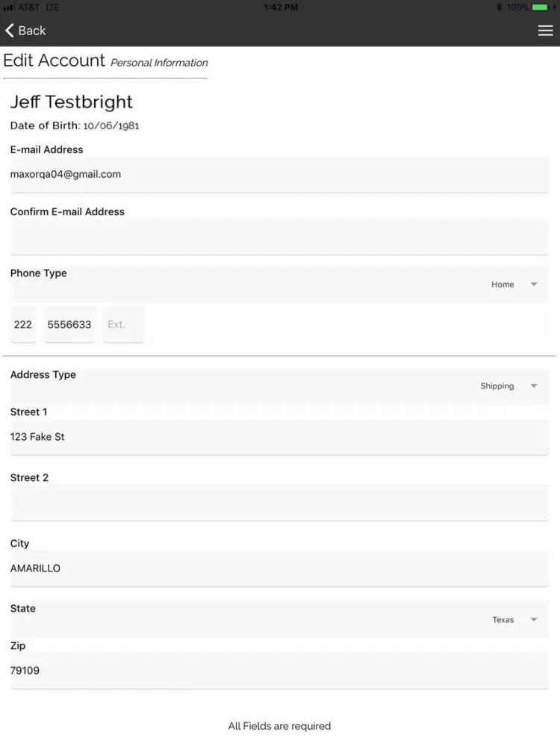Focus the Confirm E-mail Address field
Viewport: 560px width, 747px height.
click(279, 237)
